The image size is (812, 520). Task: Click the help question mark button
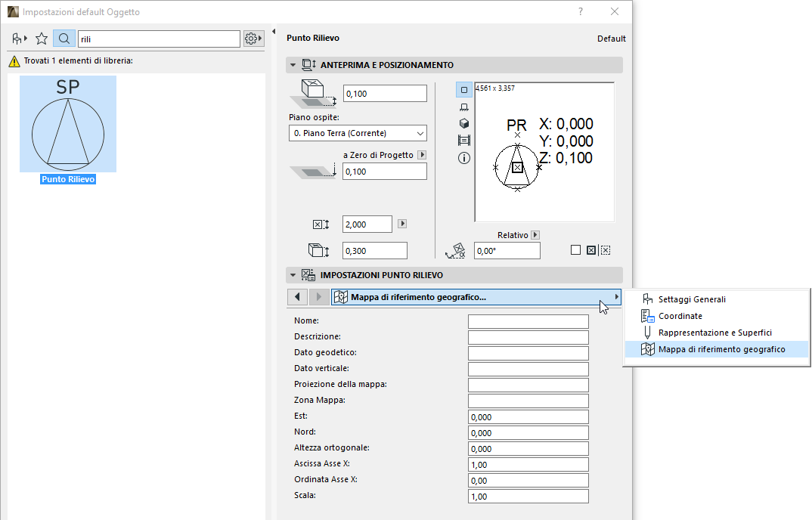[581, 11]
